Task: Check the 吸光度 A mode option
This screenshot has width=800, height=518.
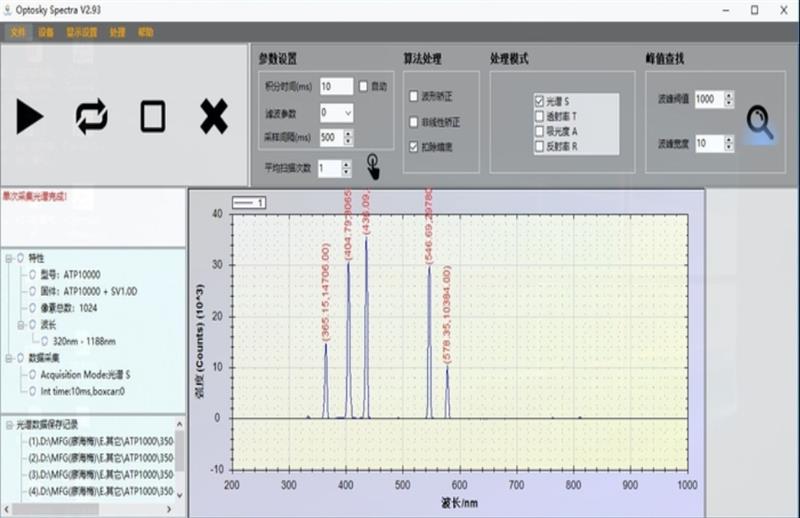Action: [540, 131]
